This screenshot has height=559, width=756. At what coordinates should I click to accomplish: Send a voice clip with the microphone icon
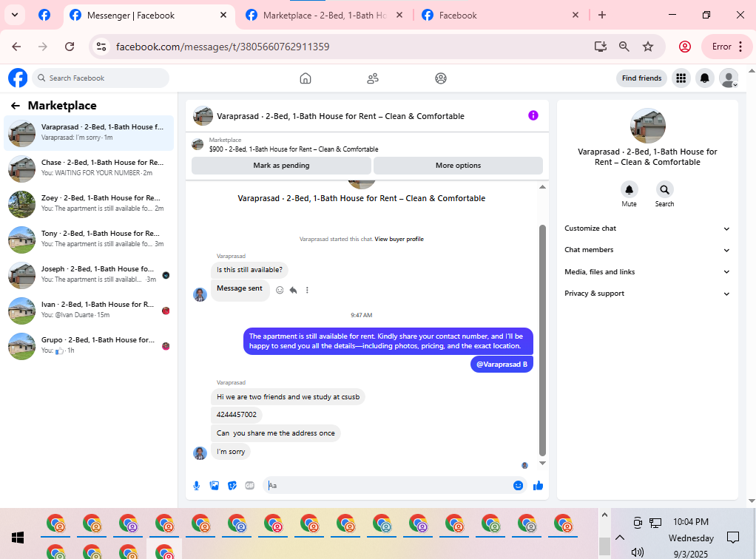tap(196, 485)
